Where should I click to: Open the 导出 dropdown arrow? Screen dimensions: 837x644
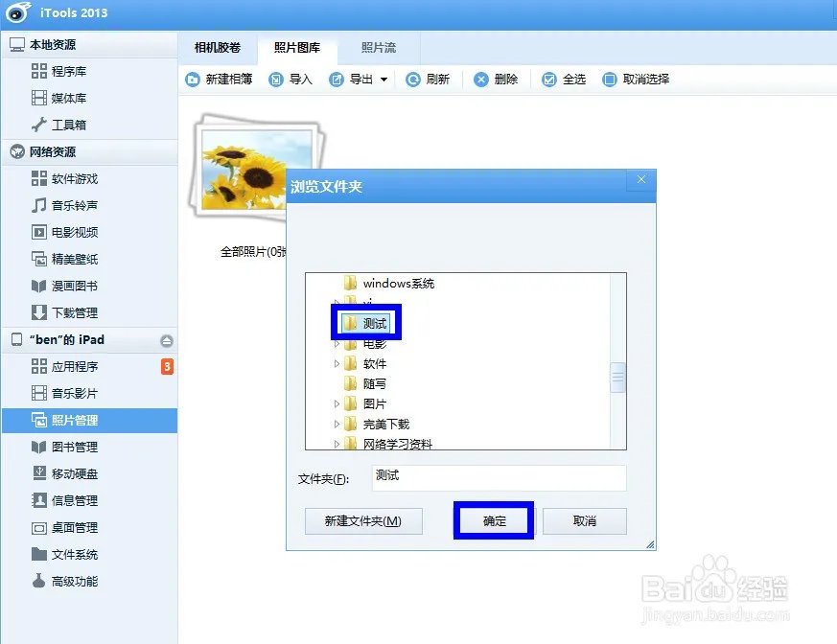coord(384,80)
